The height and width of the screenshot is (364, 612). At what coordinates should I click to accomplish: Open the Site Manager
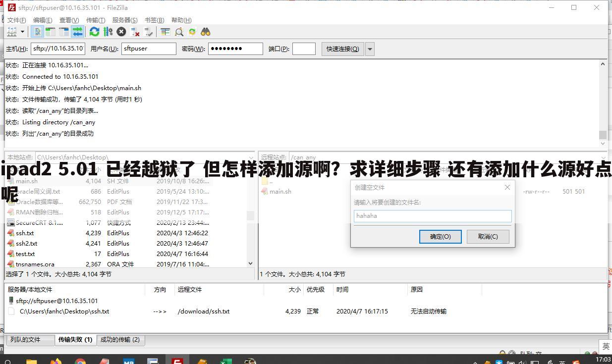click(10, 31)
